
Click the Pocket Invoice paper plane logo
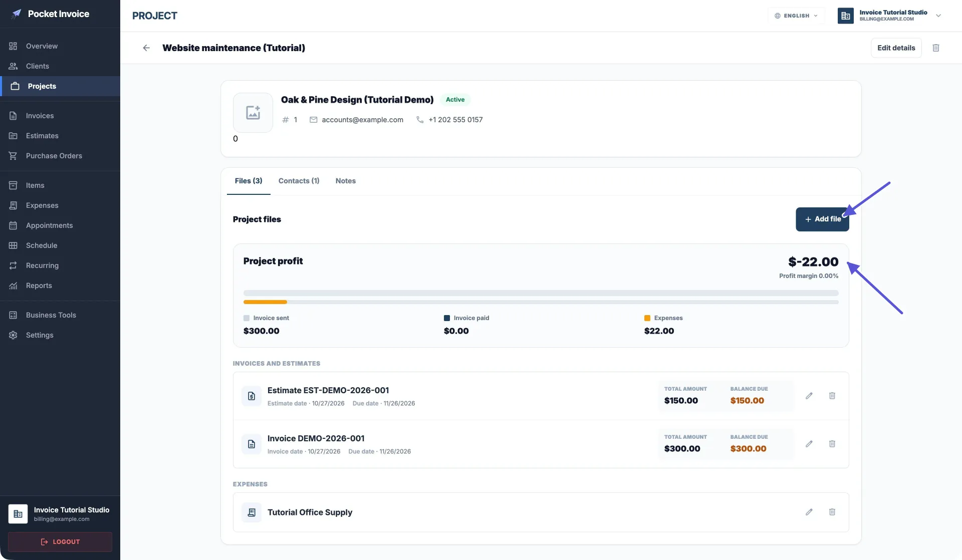[17, 14]
